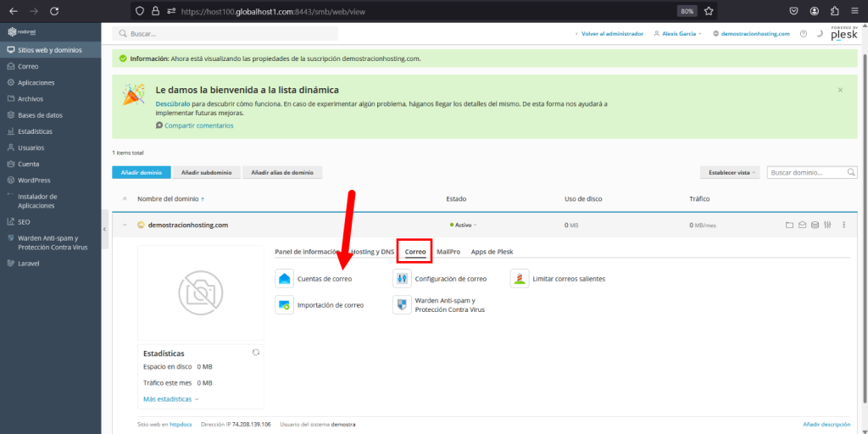This screenshot has height=434, width=868.
Task: Select WordPress in the left sidebar
Action: point(34,180)
